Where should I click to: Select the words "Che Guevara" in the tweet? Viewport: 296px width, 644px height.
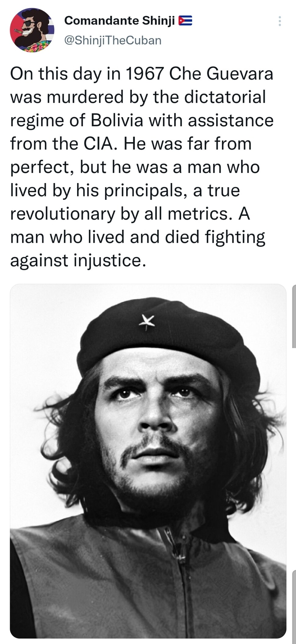pyautogui.click(x=221, y=74)
